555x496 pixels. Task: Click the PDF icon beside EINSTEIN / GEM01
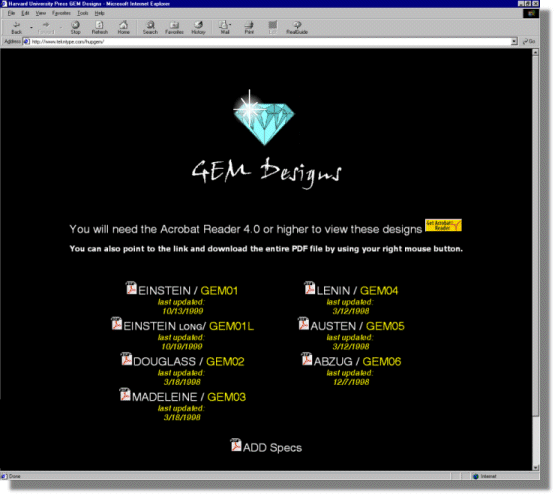click(131, 288)
